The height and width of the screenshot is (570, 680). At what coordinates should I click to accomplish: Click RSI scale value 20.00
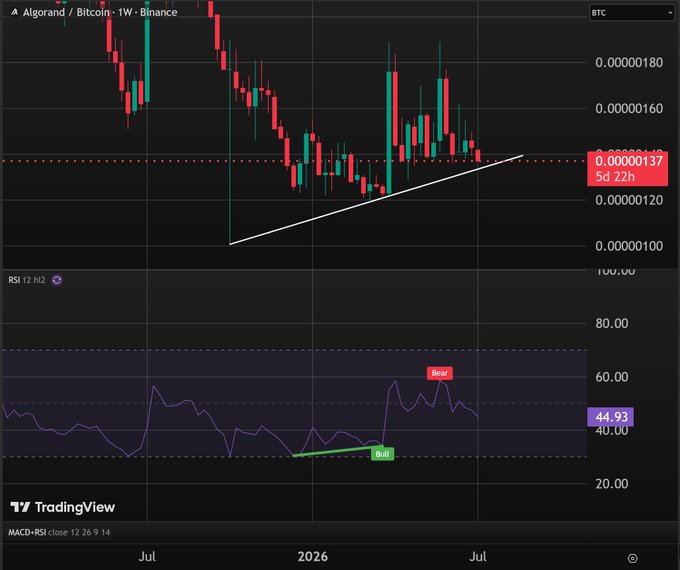(x=612, y=484)
